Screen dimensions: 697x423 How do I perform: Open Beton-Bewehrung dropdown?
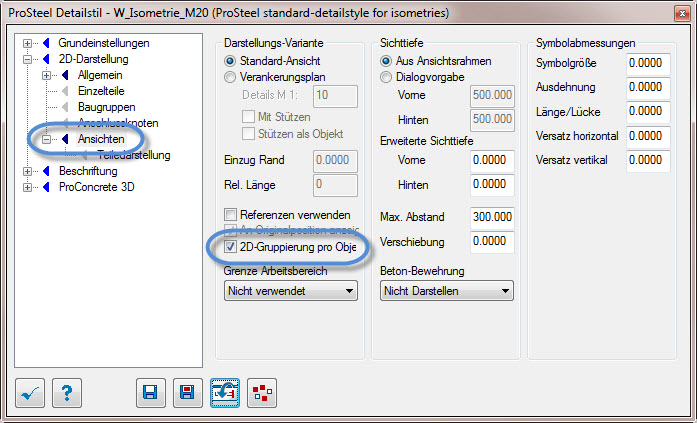(x=447, y=291)
